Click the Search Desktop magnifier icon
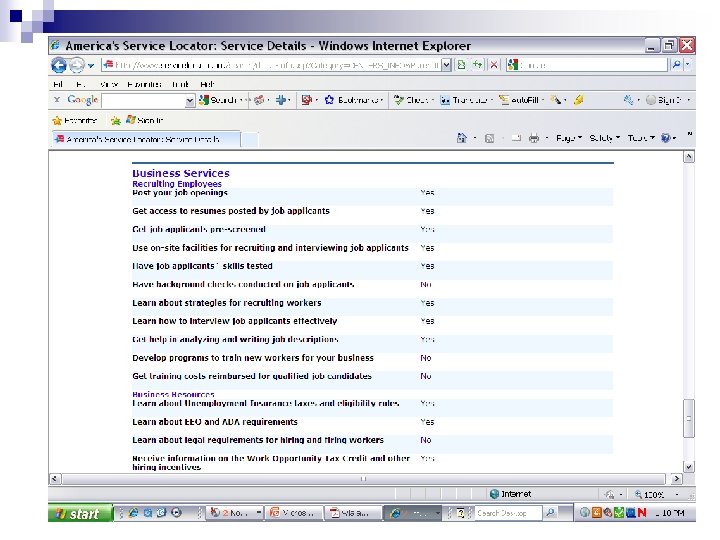The width and height of the screenshot is (720, 540). coord(550,513)
